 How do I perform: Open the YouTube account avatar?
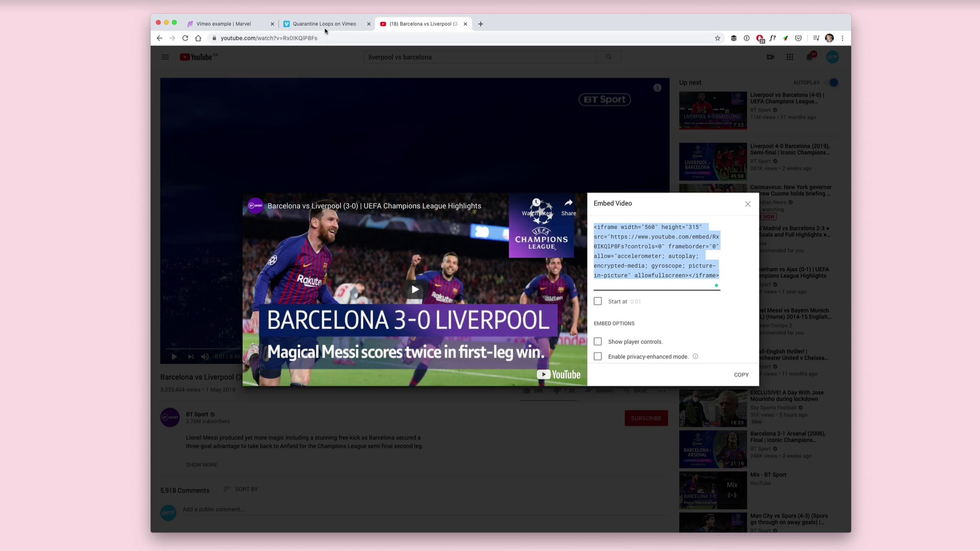pyautogui.click(x=832, y=57)
